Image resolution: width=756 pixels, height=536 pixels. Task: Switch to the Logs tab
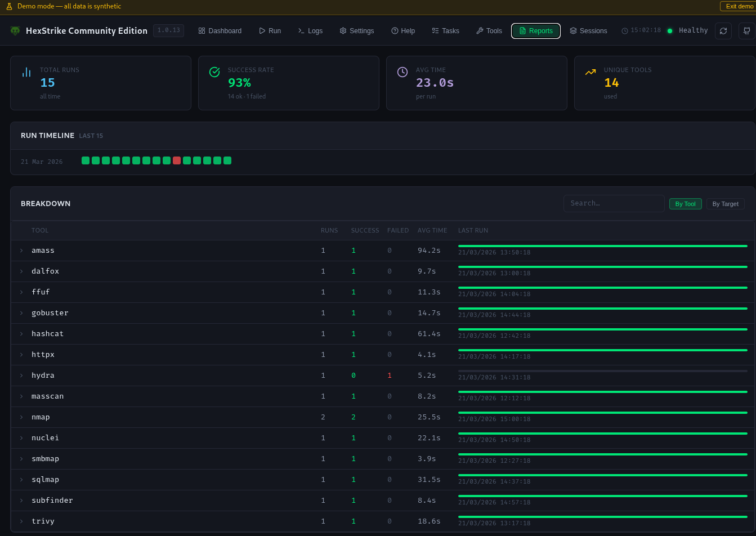point(311,31)
